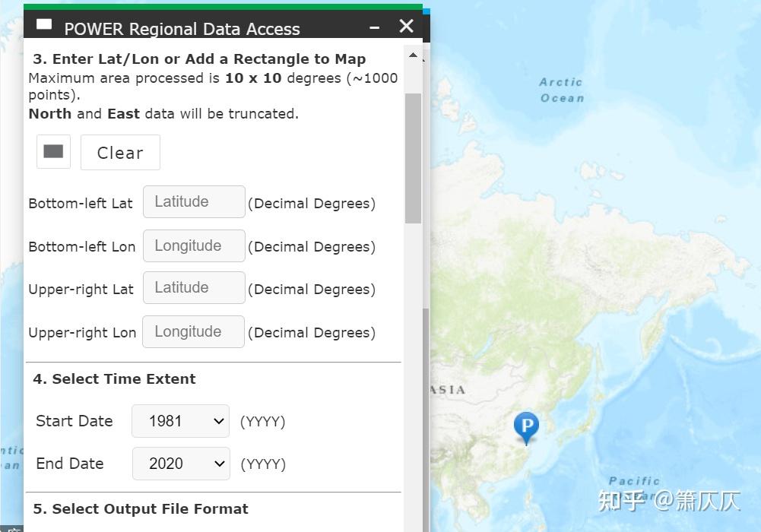Click the Enter Lat/Lon section heading

pyautogui.click(x=199, y=59)
